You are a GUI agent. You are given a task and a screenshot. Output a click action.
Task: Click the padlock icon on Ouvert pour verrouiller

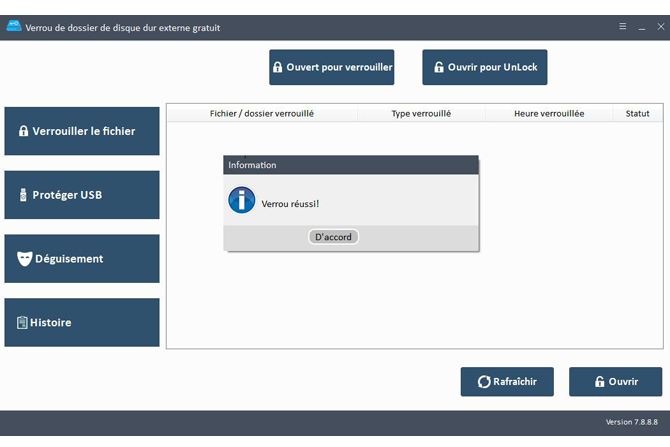tap(277, 68)
